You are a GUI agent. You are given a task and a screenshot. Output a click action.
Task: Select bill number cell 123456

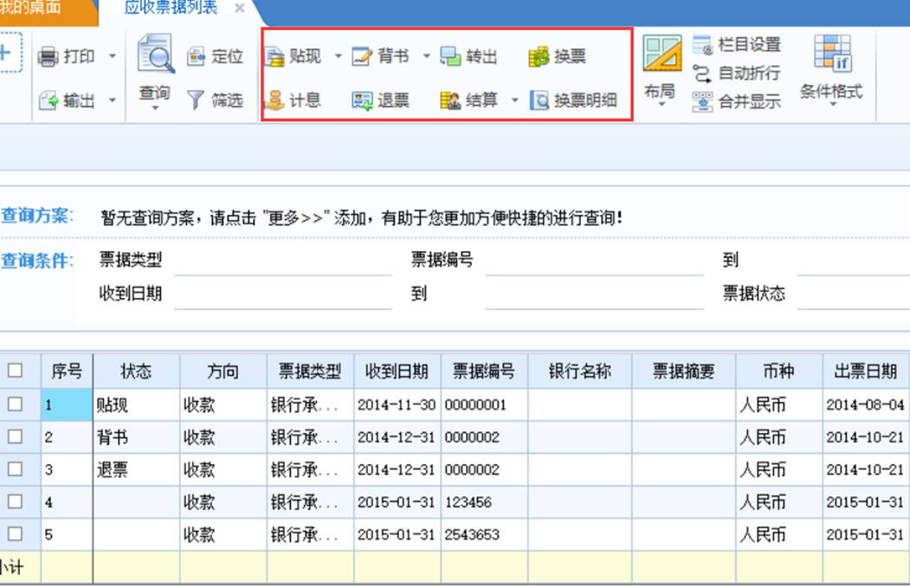(x=484, y=502)
